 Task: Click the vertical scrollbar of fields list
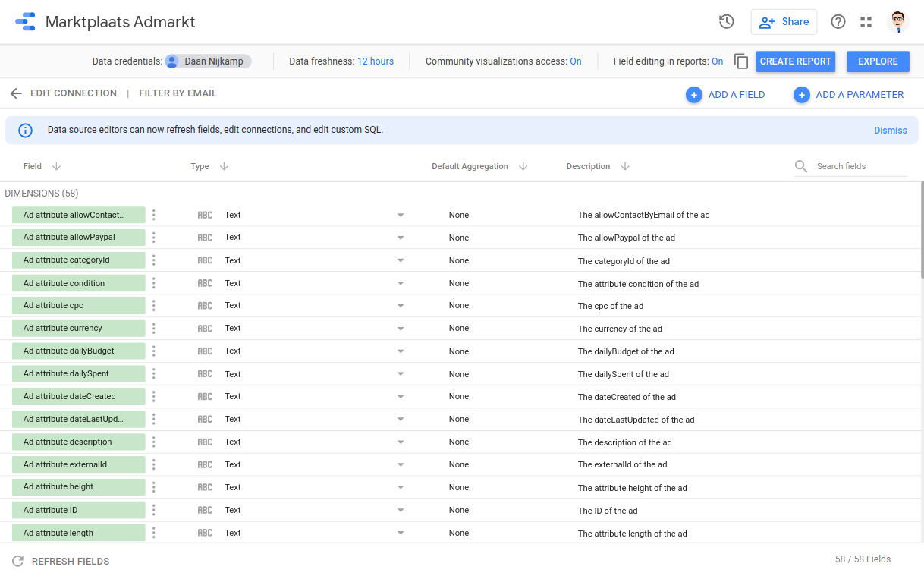[922, 230]
